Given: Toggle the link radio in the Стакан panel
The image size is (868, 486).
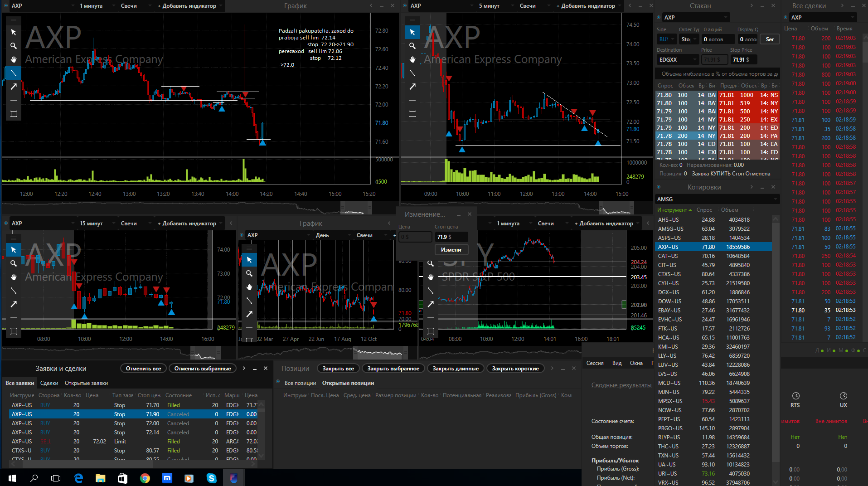Looking at the screenshot, I should 659,18.
